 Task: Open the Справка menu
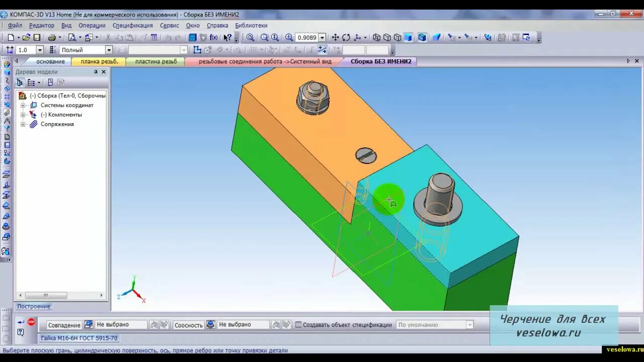pyautogui.click(x=217, y=25)
